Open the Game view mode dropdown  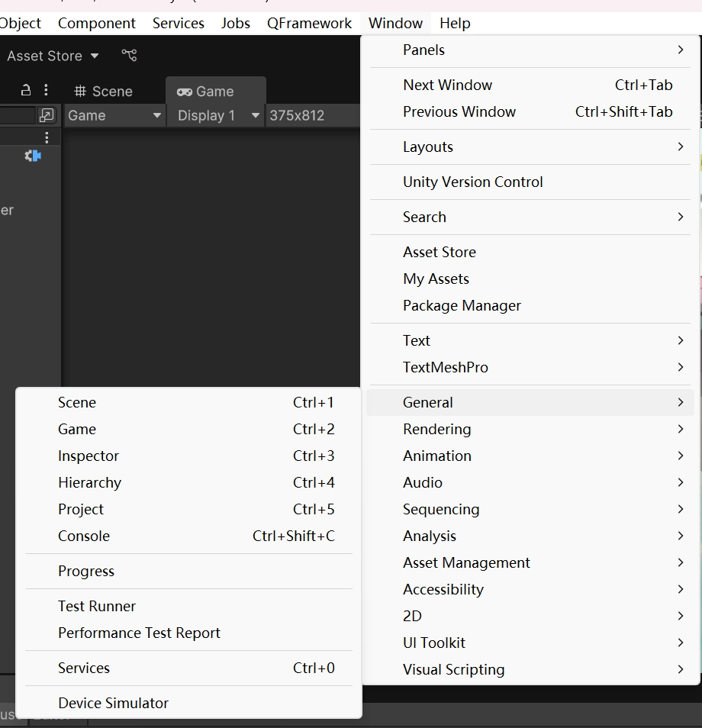pos(114,115)
